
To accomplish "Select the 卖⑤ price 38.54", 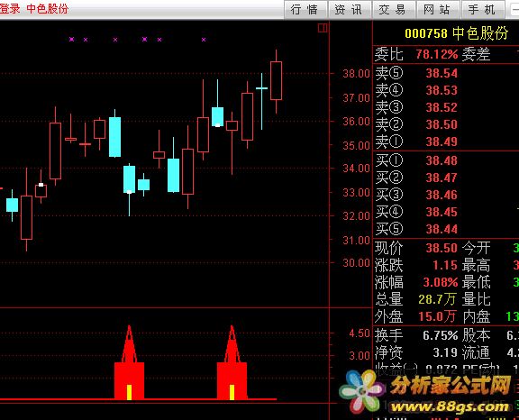I will [x=442, y=73].
